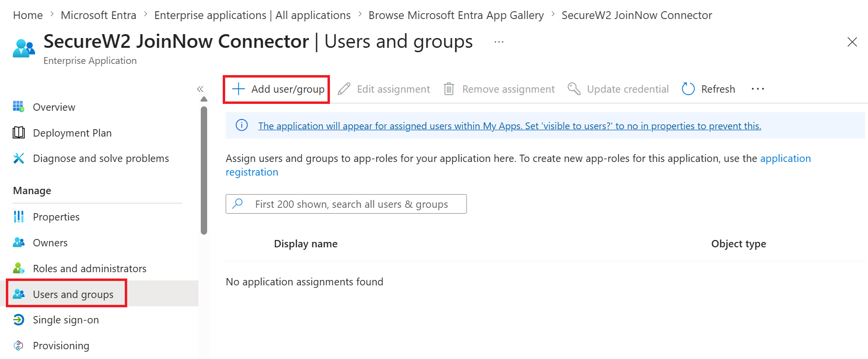Image resolution: width=868 pixels, height=359 pixels.
Task: Click the key icon for Update credential
Action: coord(574,89)
